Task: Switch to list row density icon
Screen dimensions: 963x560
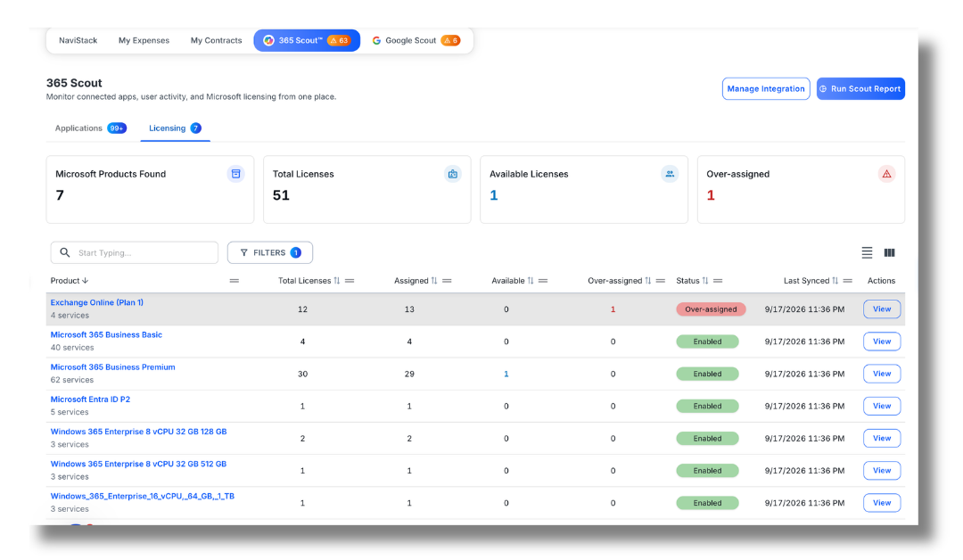Action: point(867,252)
